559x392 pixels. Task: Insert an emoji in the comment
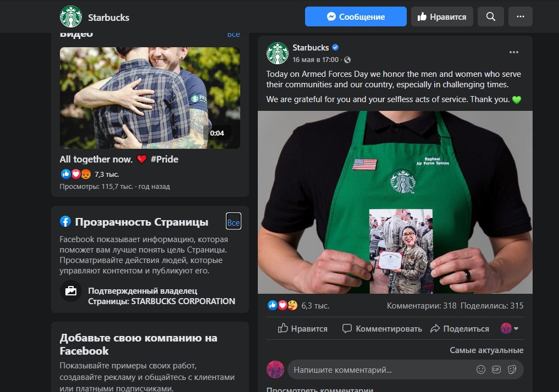[x=480, y=370]
